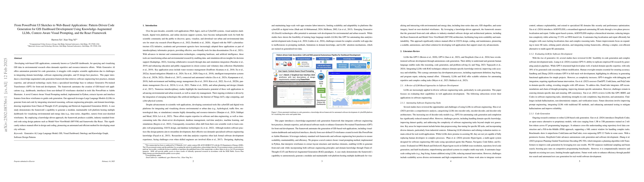Click the ChatGPT logo below Prompt Engine
The height and width of the screenshot is (182, 644).
point(325,62)
